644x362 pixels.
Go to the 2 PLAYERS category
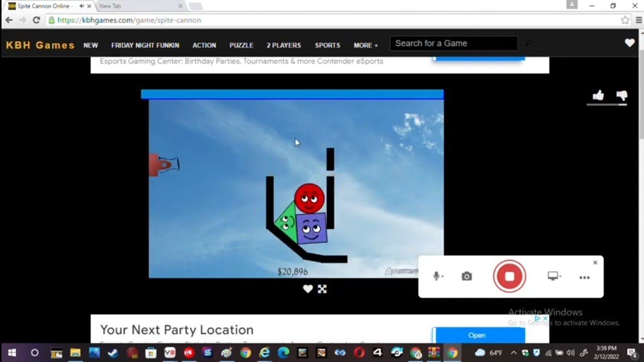pos(284,45)
